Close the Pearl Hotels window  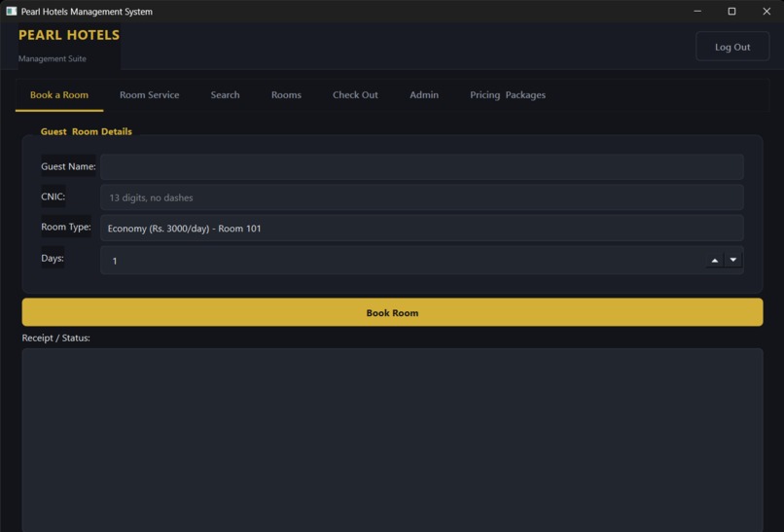point(766,11)
